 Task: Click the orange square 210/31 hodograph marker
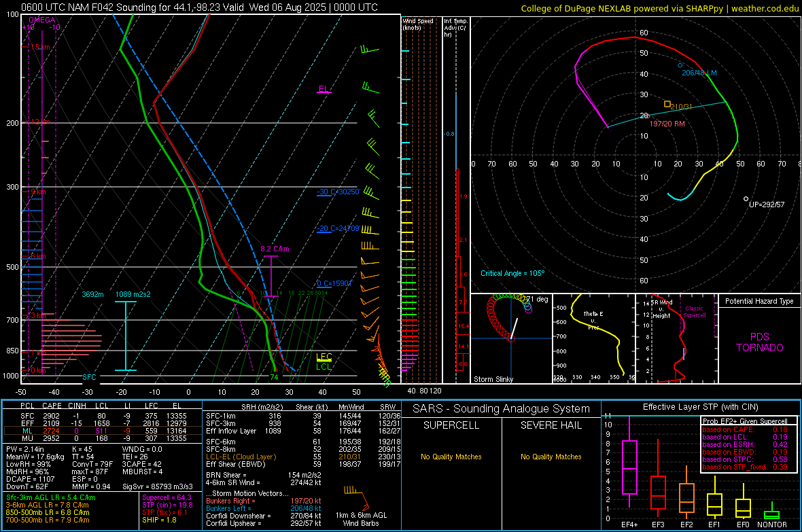(x=667, y=104)
